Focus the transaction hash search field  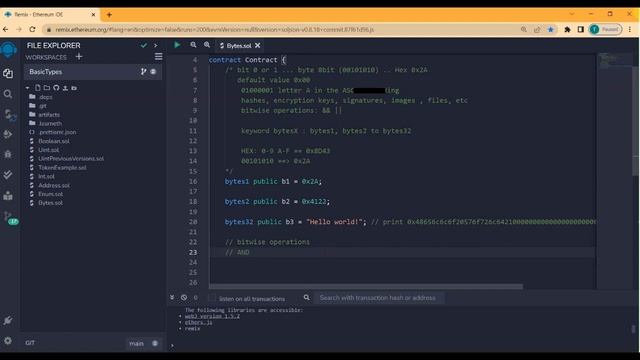click(x=378, y=298)
